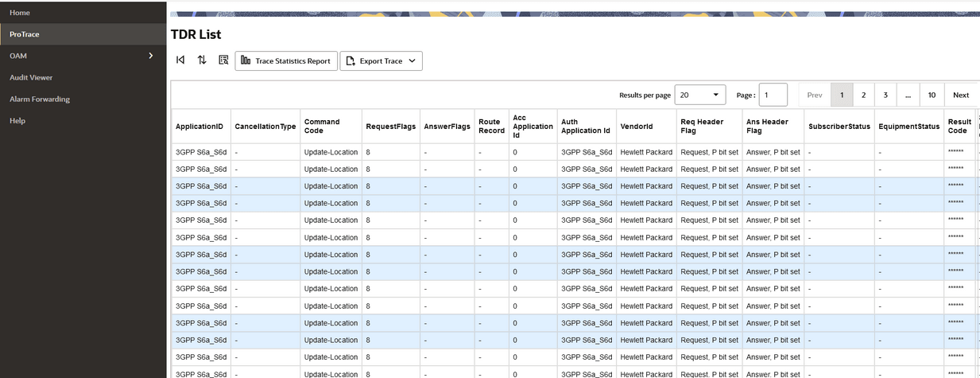Click the AnswerFlags column header

[x=447, y=127]
